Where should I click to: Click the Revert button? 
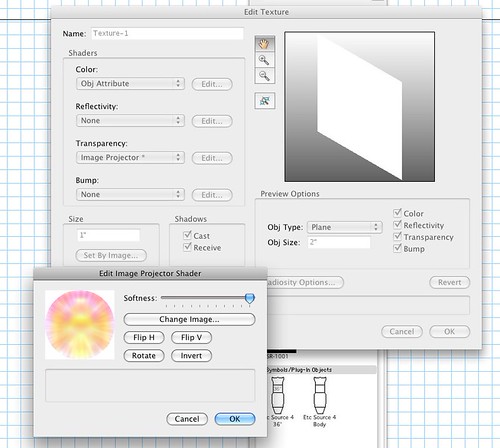pyautogui.click(x=450, y=282)
